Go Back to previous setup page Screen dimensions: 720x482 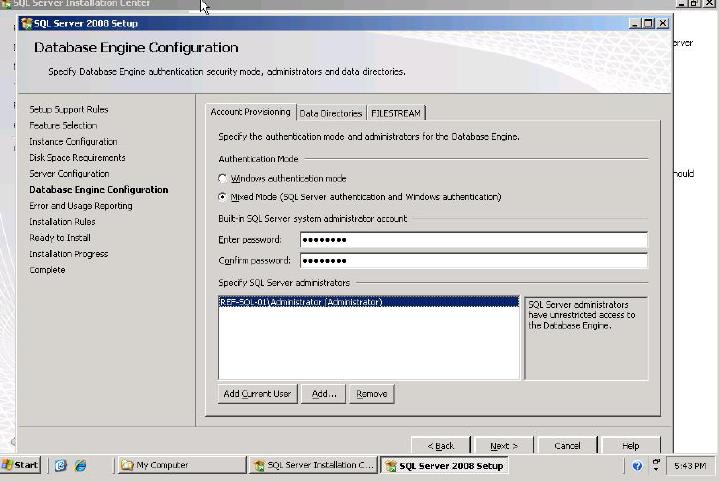coord(440,445)
